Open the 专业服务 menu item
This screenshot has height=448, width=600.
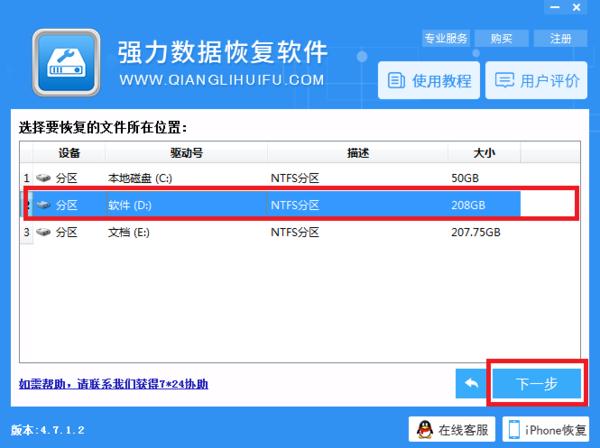click(x=446, y=38)
